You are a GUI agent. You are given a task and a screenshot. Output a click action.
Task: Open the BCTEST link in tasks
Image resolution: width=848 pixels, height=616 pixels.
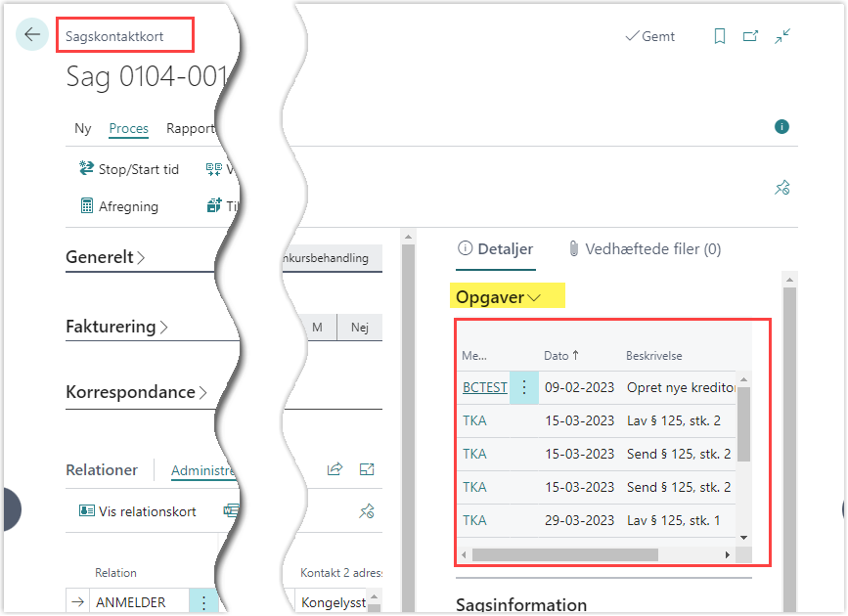coord(484,387)
